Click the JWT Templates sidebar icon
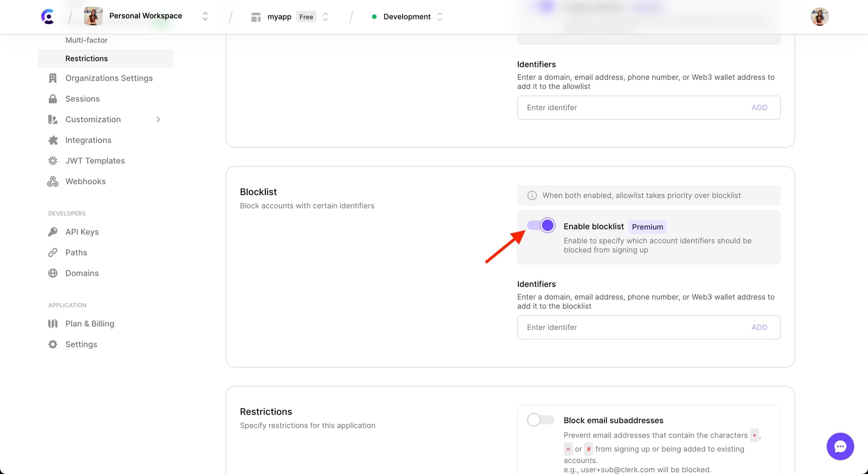 (54, 161)
